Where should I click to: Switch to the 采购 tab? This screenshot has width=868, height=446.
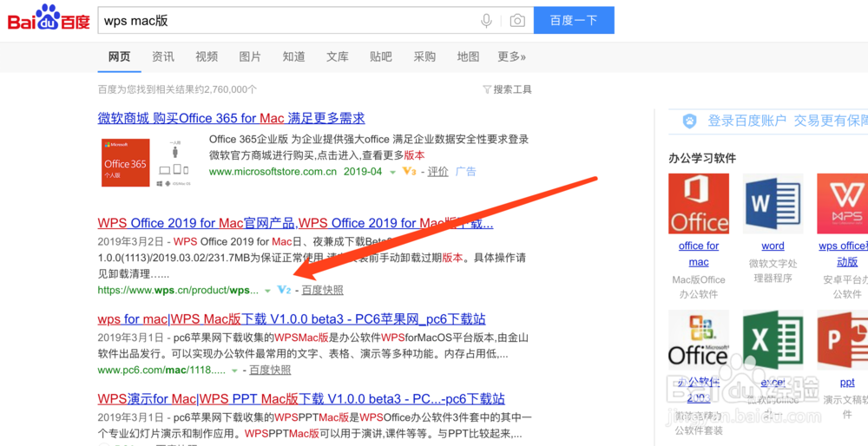tap(424, 56)
